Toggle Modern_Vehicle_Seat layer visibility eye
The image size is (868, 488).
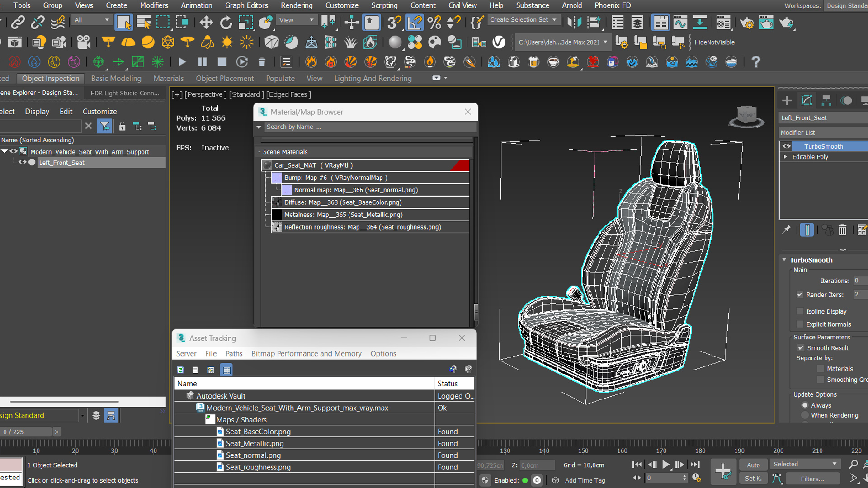click(14, 151)
